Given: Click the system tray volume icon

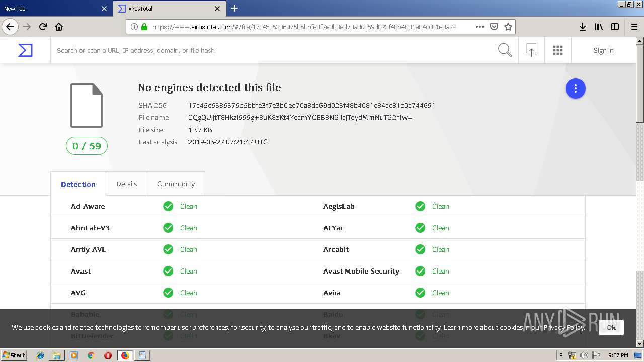Looking at the screenshot, I should coord(584,355).
